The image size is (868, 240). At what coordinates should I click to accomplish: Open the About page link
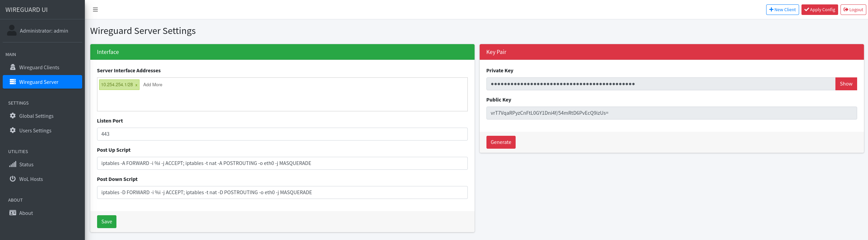[x=26, y=213]
